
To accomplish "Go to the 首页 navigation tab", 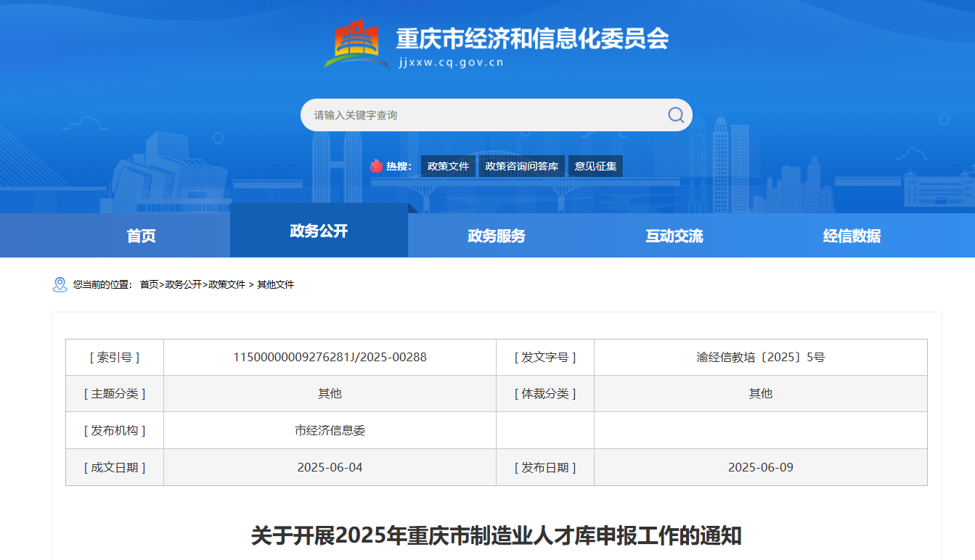I will pyautogui.click(x=141, y=236).
